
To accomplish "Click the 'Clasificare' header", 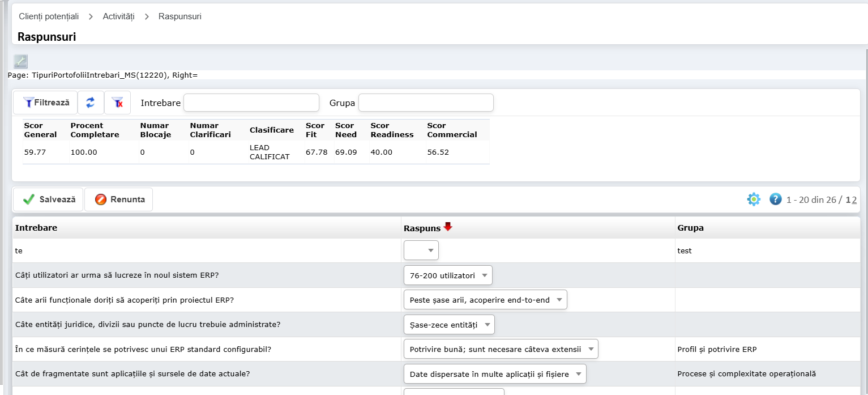I will click(272, 130).
